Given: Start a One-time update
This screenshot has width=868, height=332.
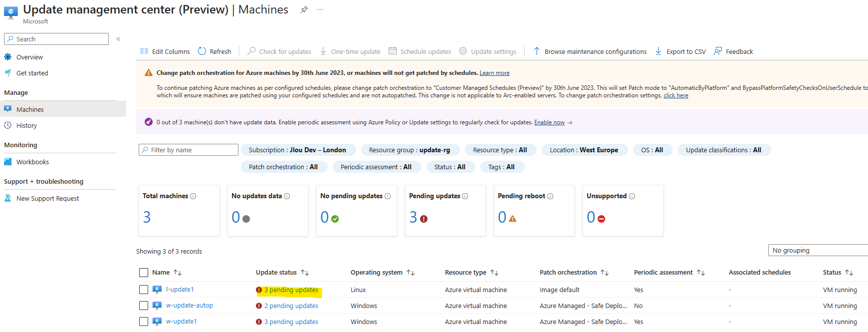Looking at the screenshot, I should pyautogui.click(x=350, y=51).
